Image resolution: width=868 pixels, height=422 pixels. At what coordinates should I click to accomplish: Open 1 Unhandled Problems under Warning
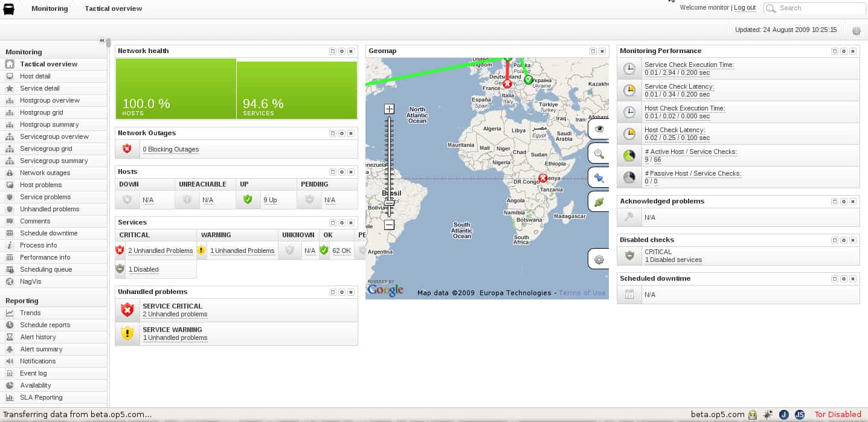[x=242, y=251]
